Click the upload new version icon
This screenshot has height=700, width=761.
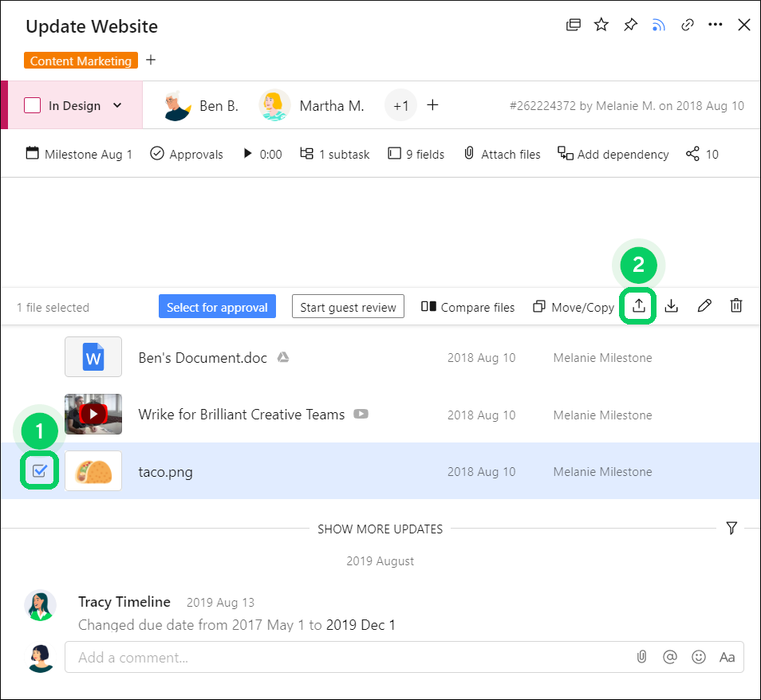pyautogui.click(x=638, y=307)
